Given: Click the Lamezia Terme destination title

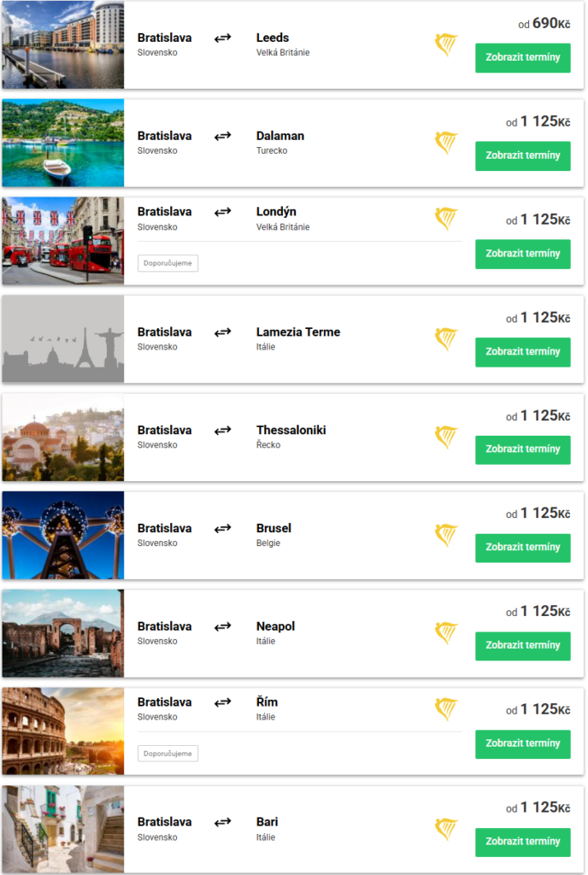Looking at the screenshot, I should [x=297, y=332].
